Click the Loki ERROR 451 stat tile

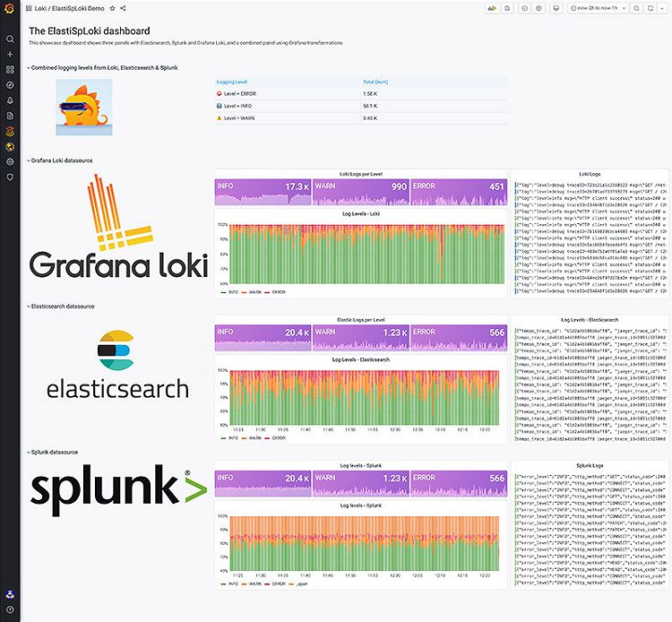pyautogui.click(x=459, y=192)
